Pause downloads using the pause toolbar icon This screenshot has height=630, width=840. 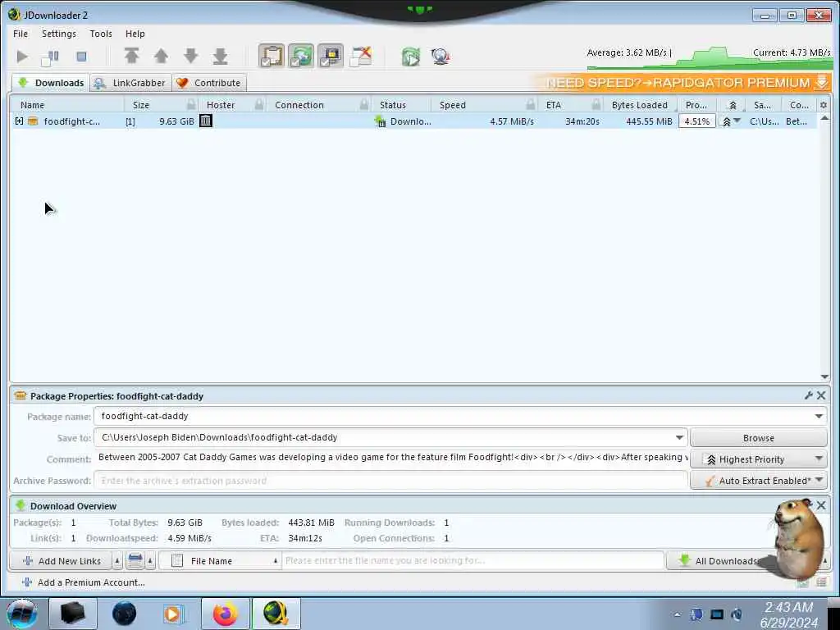click(x=50, y=57)
